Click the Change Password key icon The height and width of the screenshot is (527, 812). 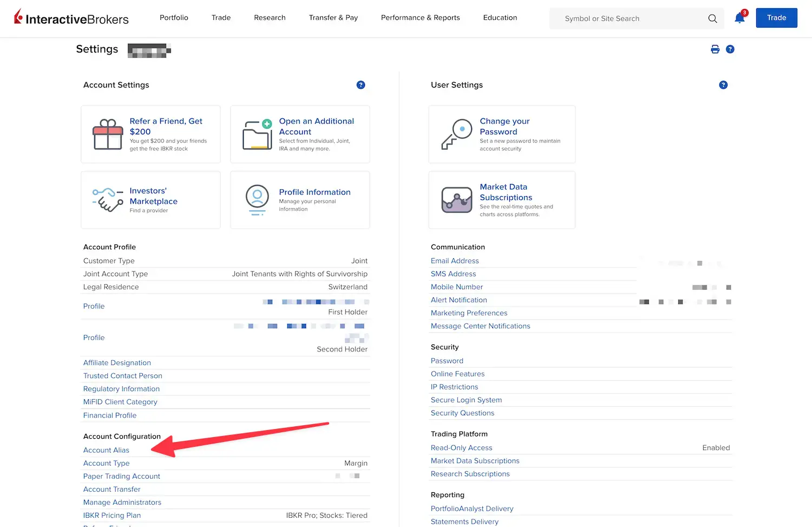tap(456, 134)
